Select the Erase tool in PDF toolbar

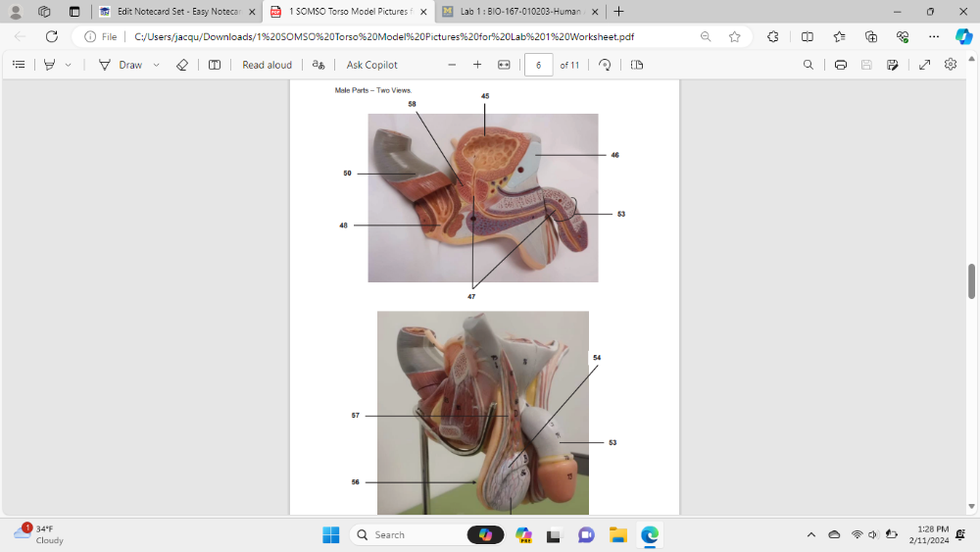click(x=181, y=65)
